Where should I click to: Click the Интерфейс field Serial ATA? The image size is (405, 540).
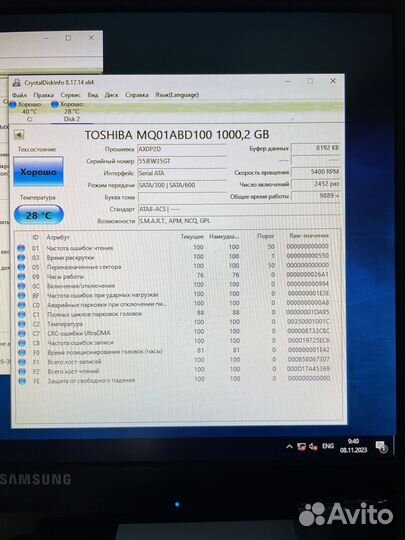tap(182, 173)
